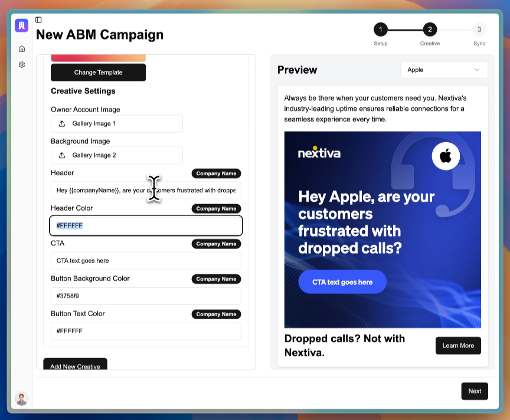Click the Learn More button in the preview
This screenshot has width=510, height=420.
(x=458, y=346)
